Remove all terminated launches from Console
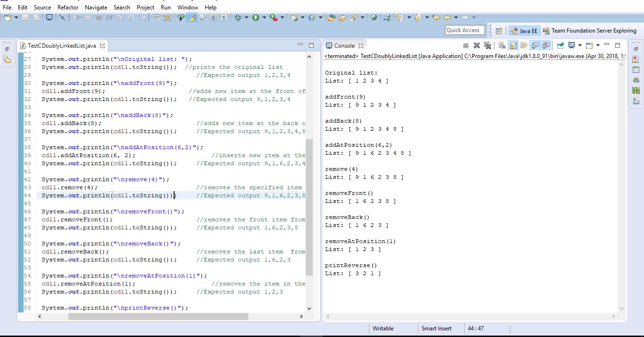This screenshot has width=644, height=337. pyautogui.click(x=488, y=45)
